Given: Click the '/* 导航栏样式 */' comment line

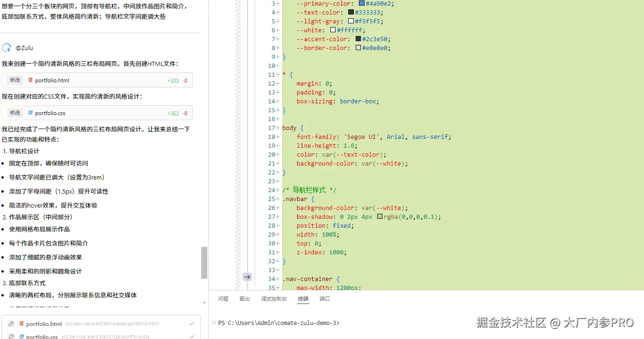Looking at the screenshot, I should [309, 190].
